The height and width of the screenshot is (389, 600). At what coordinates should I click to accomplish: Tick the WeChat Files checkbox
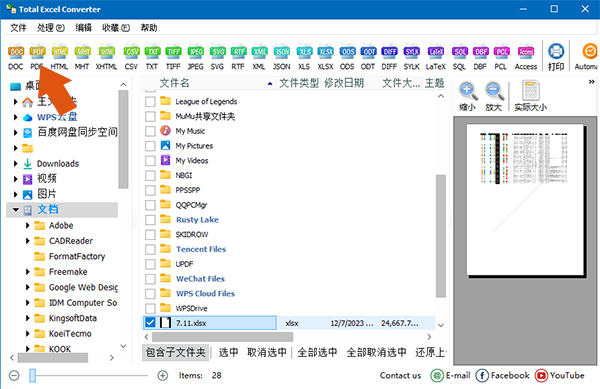150,279
